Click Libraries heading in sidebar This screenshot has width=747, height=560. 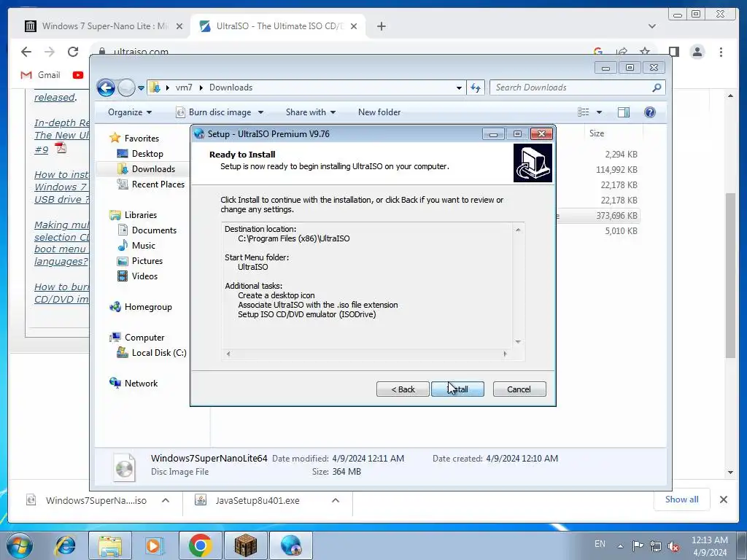coord(141,215)
